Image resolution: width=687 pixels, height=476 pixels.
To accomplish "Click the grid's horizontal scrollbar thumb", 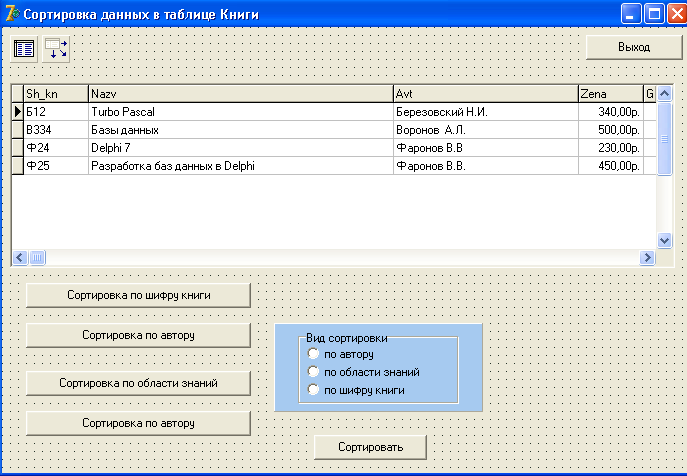I will [x=37, y=257].
